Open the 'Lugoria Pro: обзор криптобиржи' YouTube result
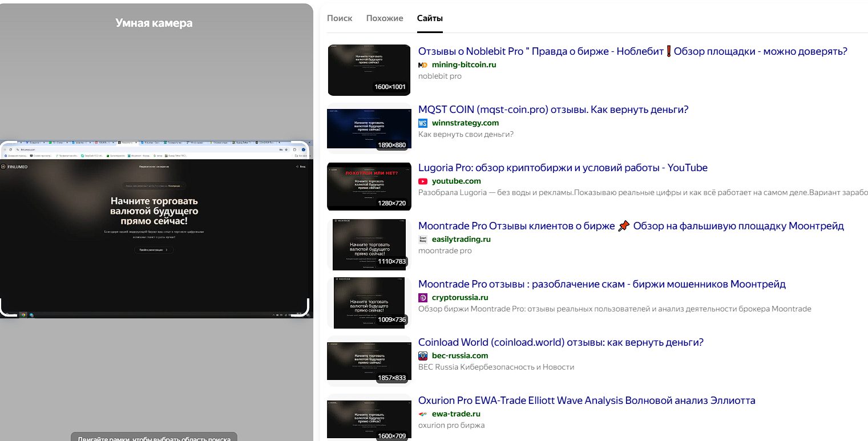The image size is (868, 441). (563, 168)
